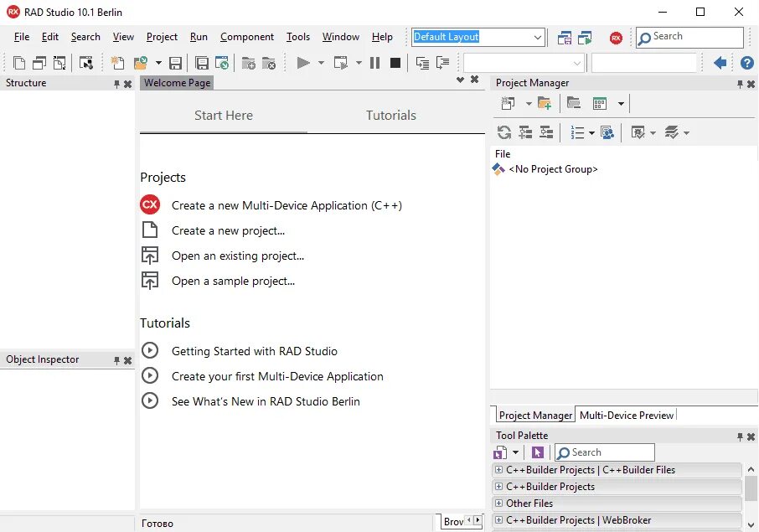This screenshot has height=532, width=759.
Task: Click the View Unit icon in toolbar
Action: point(19,63)
